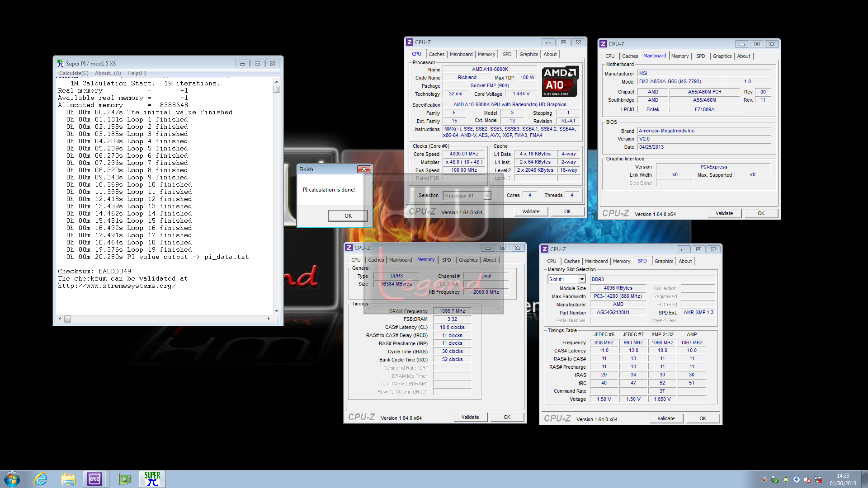Open the Help(H) menu in Super PI

click(x=137, y=73)
